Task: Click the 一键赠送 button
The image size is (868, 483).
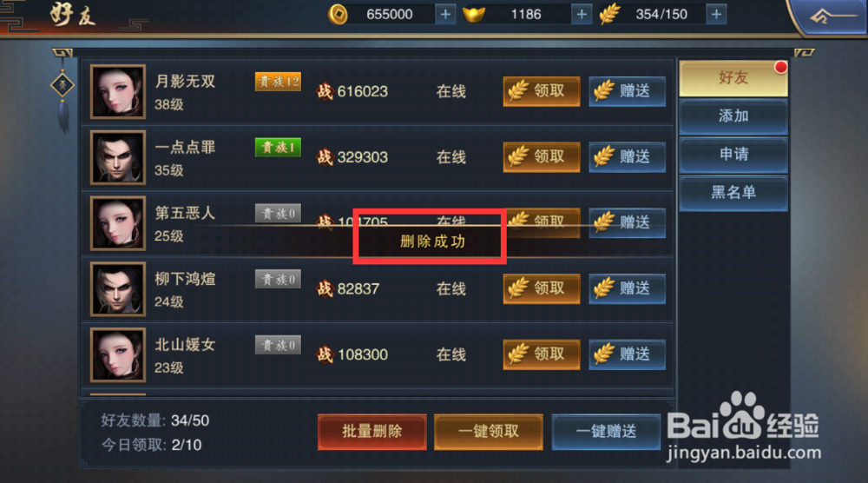Action: point(606,432)
